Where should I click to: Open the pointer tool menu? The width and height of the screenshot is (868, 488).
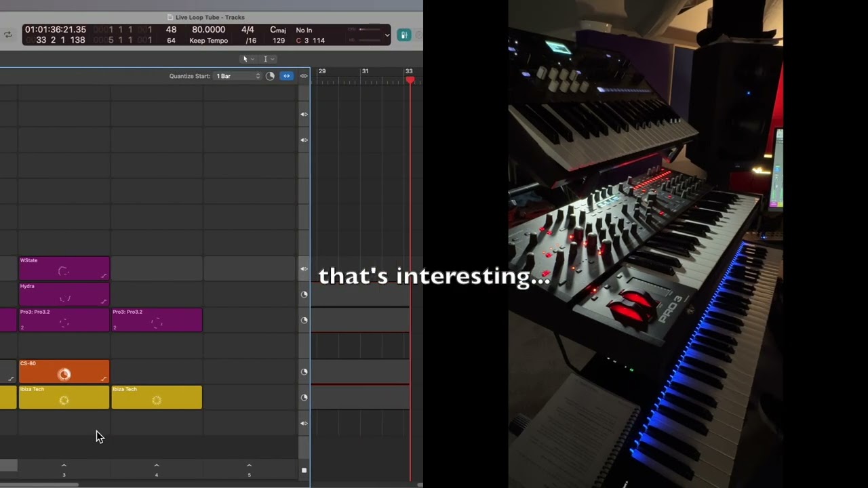point(248,59)
